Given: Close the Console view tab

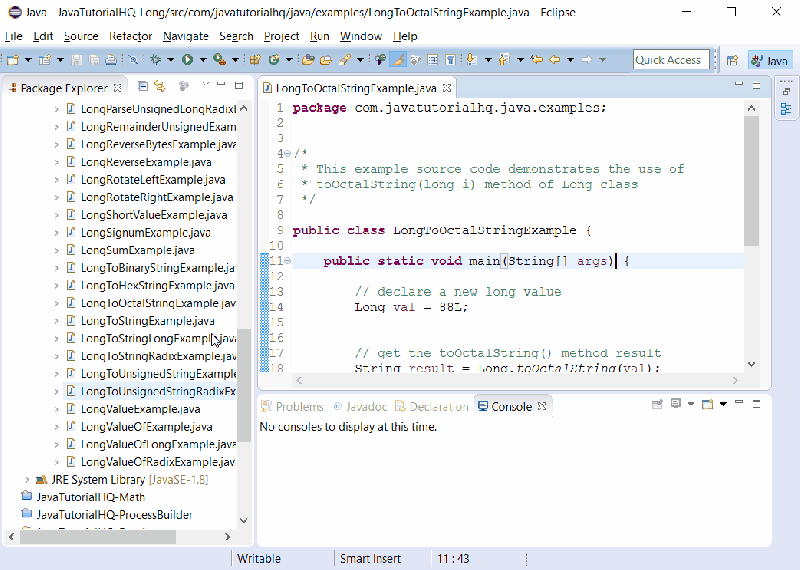Looking at the screenshot, I should (542, 406).
